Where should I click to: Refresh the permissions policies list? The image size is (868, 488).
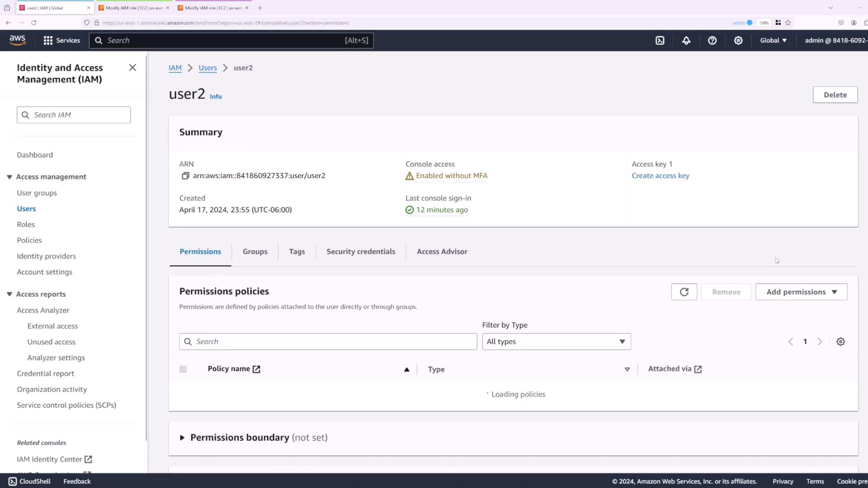(684, 292)
